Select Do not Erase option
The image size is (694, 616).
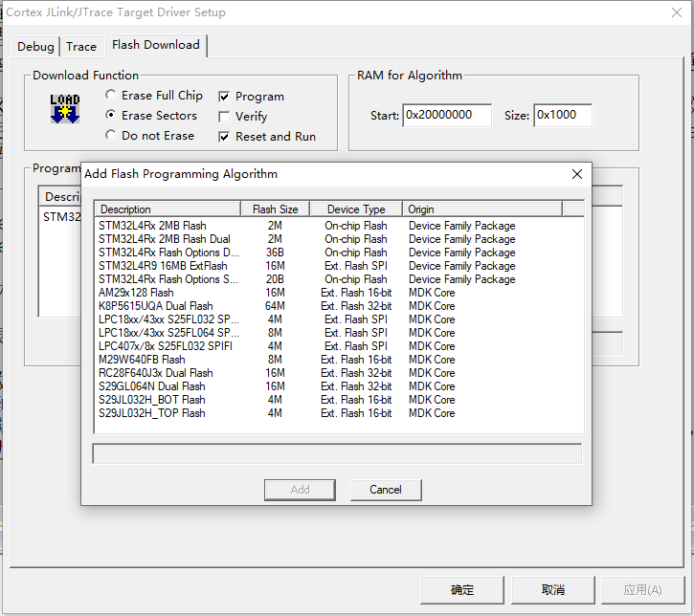pyautogui.click(x=150, y=136)
